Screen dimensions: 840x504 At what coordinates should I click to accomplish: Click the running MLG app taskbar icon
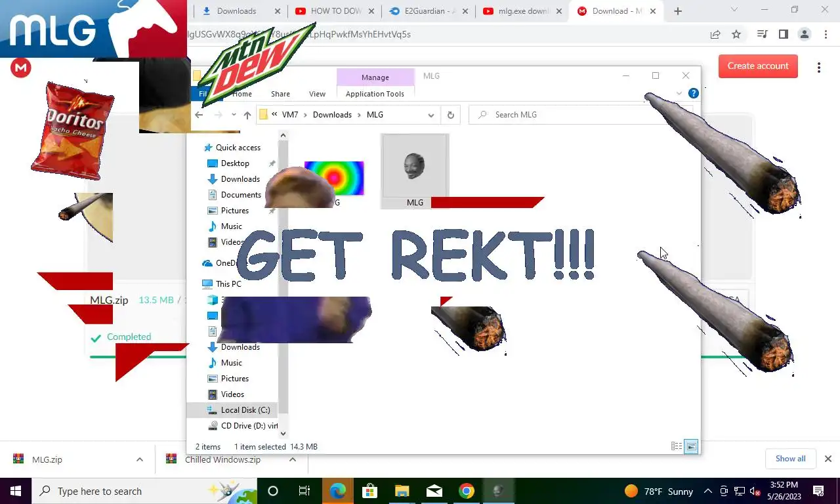tap(498, 491)
